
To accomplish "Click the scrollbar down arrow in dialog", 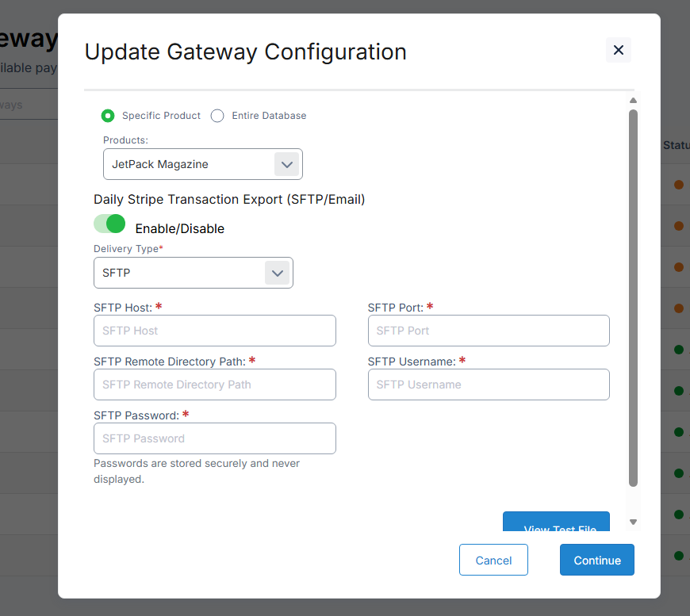I will 633,522.
